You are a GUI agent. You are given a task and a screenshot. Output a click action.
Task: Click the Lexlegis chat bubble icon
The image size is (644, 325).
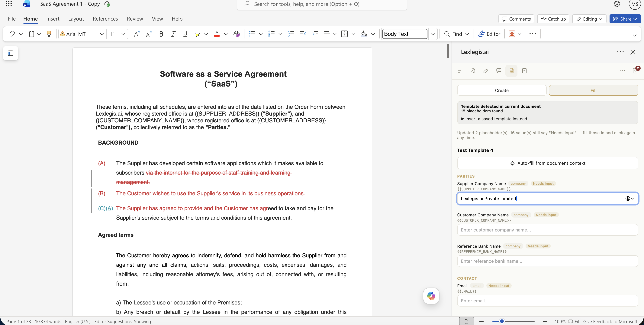[x=499, y=71]
